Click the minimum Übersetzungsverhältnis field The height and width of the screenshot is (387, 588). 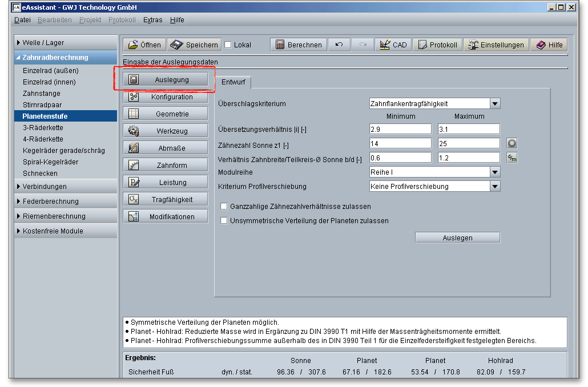click(400, 130)
